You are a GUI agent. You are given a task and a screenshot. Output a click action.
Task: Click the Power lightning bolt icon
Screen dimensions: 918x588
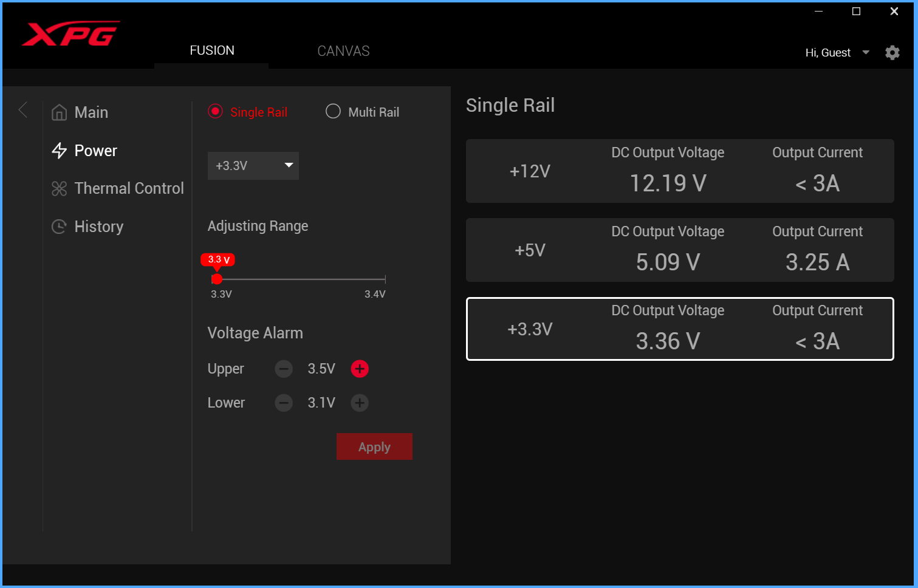coord(59,151)
